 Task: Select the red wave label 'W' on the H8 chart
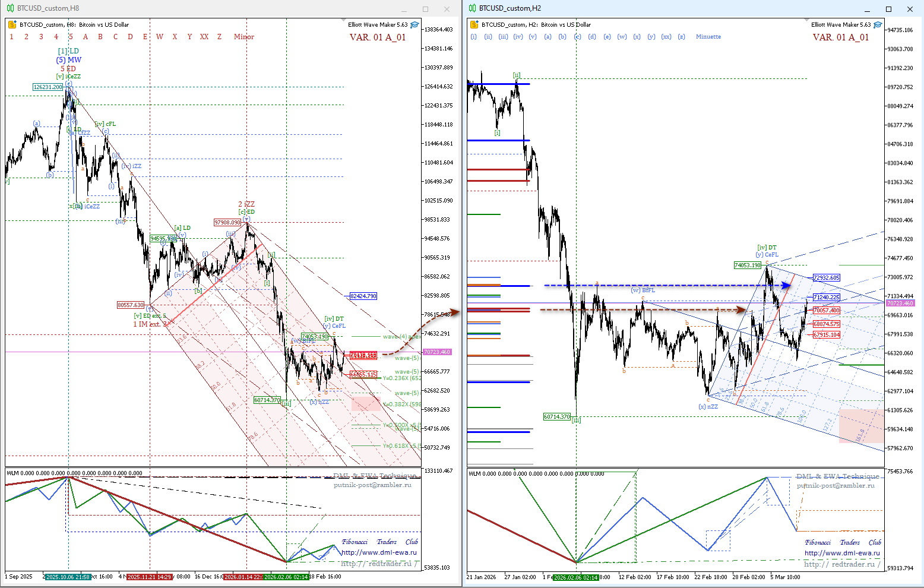coord(160,37)
